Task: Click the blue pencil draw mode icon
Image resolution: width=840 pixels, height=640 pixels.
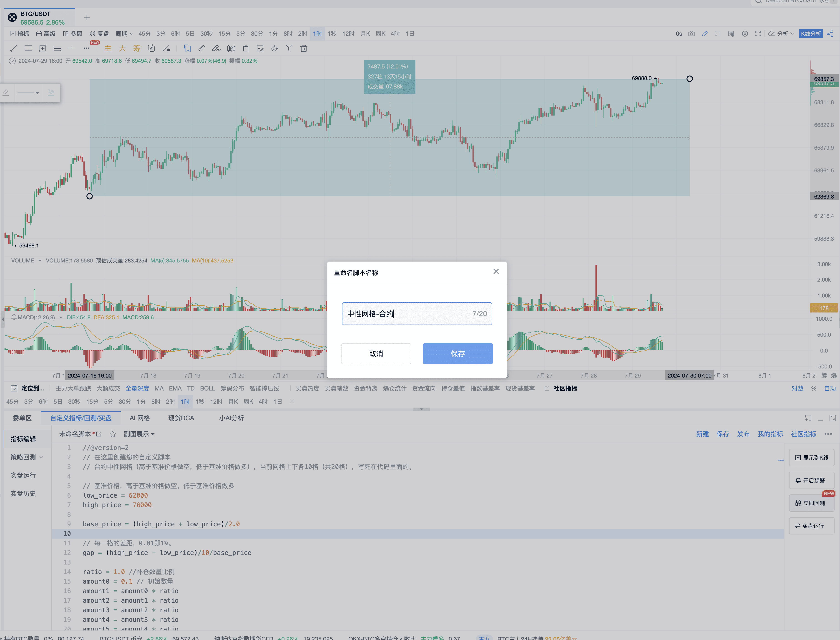Action: click(705, 33)
